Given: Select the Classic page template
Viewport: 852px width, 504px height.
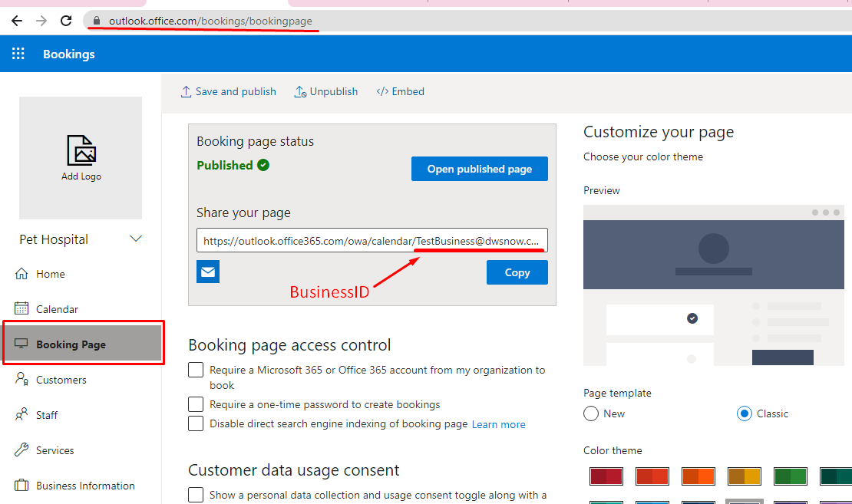Looking at the screenshot, I should tap(744, 413).
